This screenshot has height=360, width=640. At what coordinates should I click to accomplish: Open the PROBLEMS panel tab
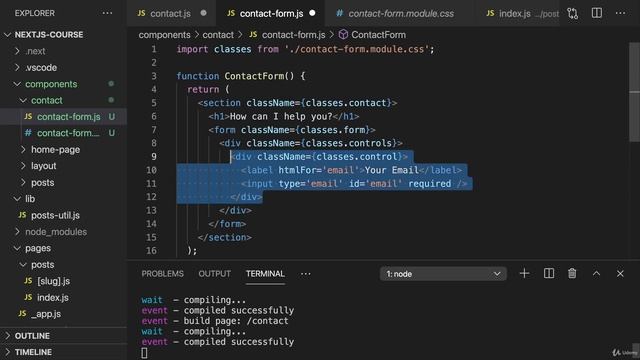point(162,274)
